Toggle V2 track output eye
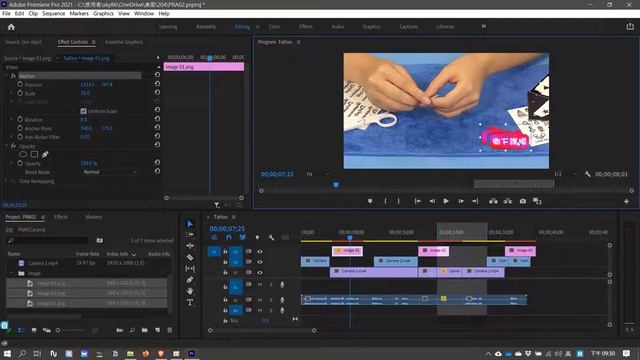Image resolution: width=640 pixels, height=360 pixels. [260, 262]
